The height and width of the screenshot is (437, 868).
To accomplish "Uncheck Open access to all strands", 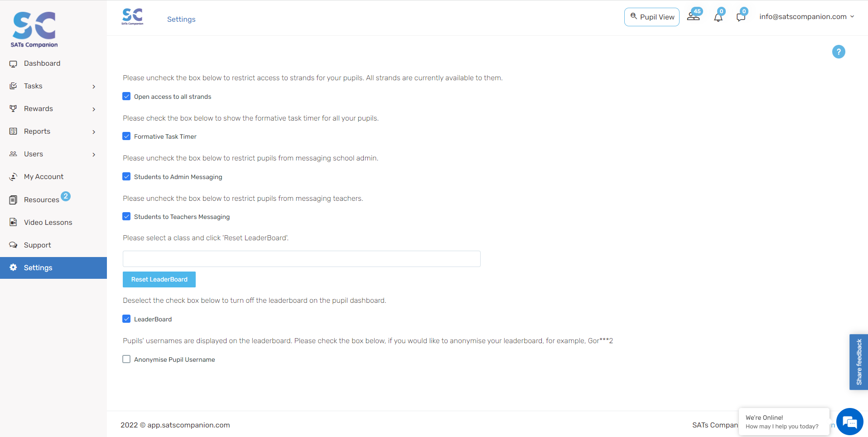I will tap(126, 96).
